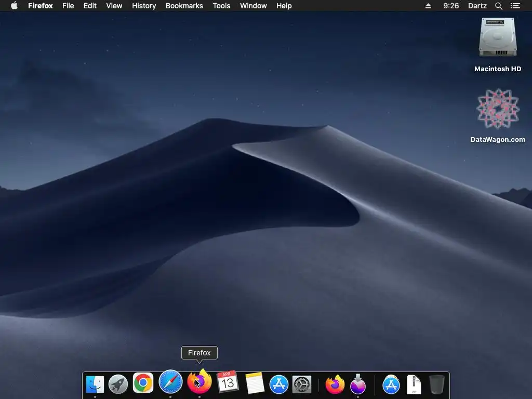Click the Firefox icon beside the macOS installer
This screenshot has width=532, height=399.
(x=335, y=384)
